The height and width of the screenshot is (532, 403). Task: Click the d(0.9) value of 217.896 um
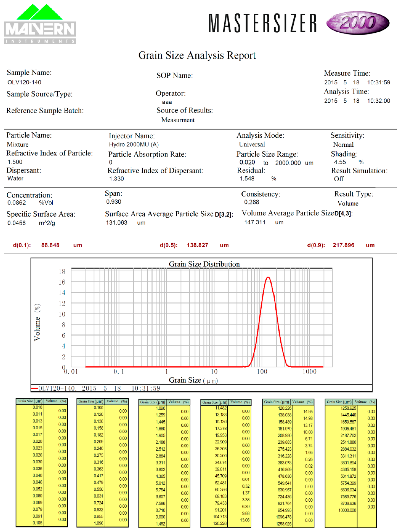coord(343,245)
